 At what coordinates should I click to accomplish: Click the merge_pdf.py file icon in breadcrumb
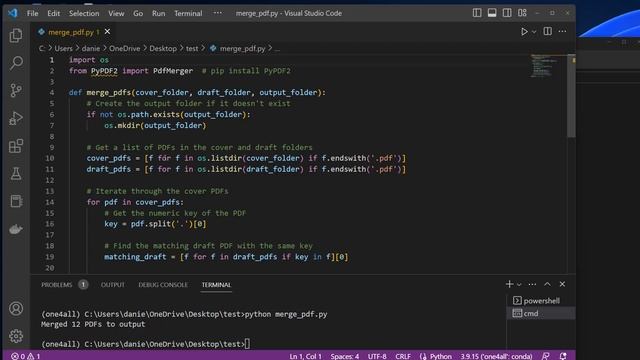[213, 48]
